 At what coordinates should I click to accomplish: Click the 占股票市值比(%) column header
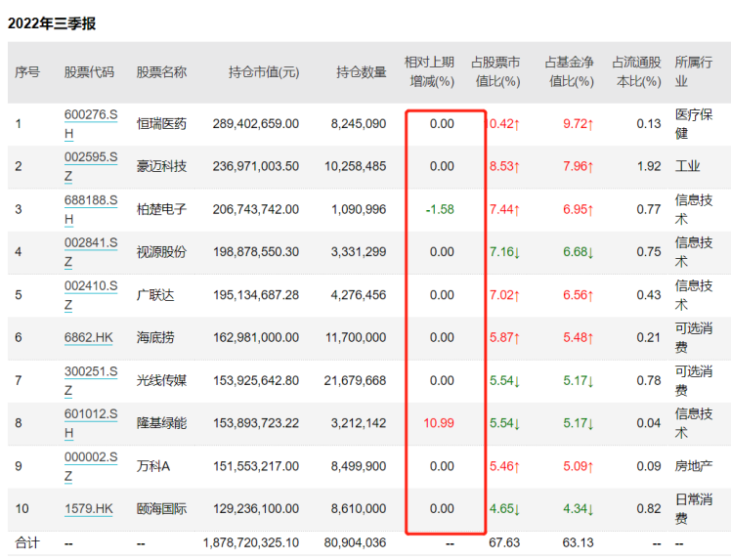click(x=496, y=71)
